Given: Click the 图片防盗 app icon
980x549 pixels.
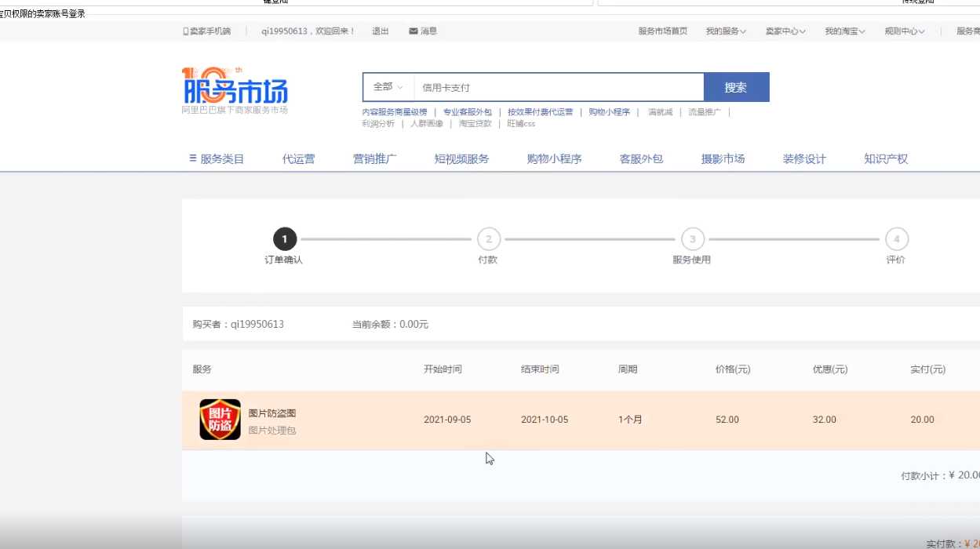Looking at the screenshot, I should click(220, 420).
